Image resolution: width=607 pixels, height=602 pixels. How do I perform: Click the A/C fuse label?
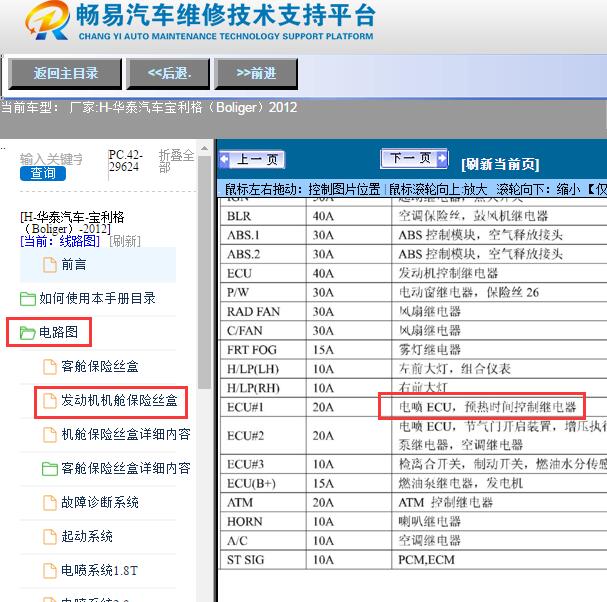pos(237,541)
